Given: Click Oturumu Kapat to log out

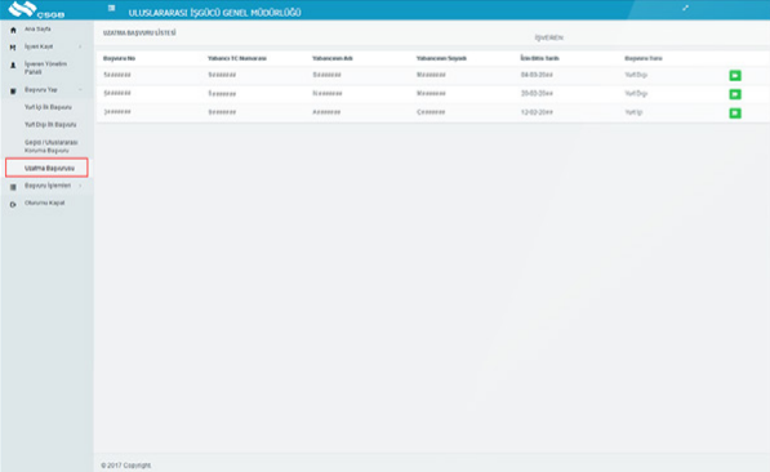Looking at the screenshot, I should 44,203.
